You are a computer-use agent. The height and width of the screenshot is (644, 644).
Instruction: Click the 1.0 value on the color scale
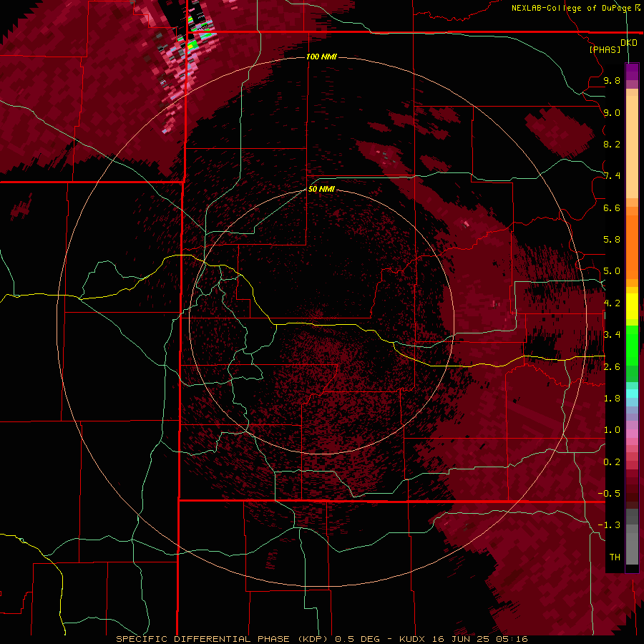(612, 430)
